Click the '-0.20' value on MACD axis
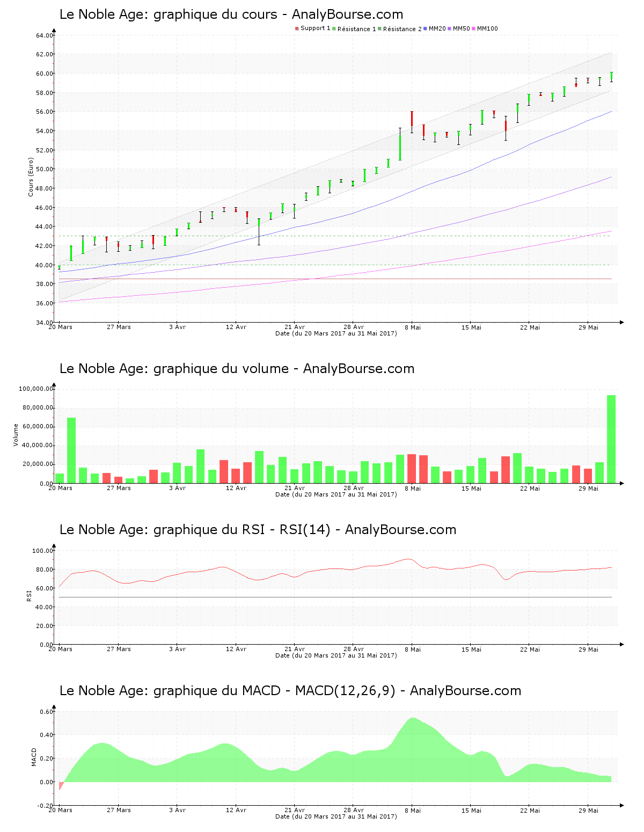Image resolution: width=644 pixels, height=832 pixels. [x=45, y=806]
